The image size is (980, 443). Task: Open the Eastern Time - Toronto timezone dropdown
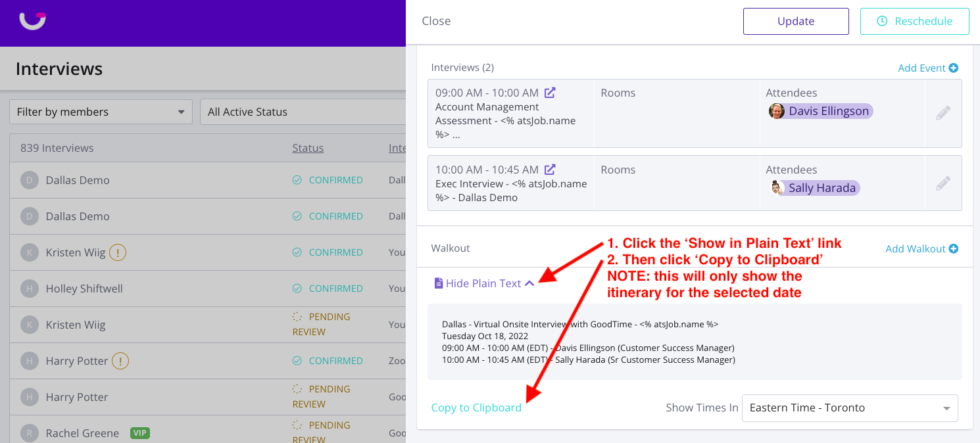click(850, 408)
